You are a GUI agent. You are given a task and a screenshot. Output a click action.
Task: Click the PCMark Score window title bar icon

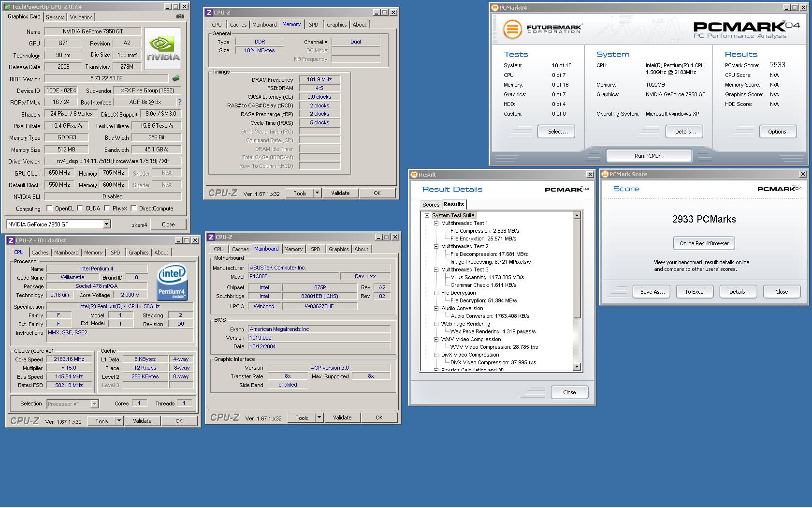click(605, 174)
